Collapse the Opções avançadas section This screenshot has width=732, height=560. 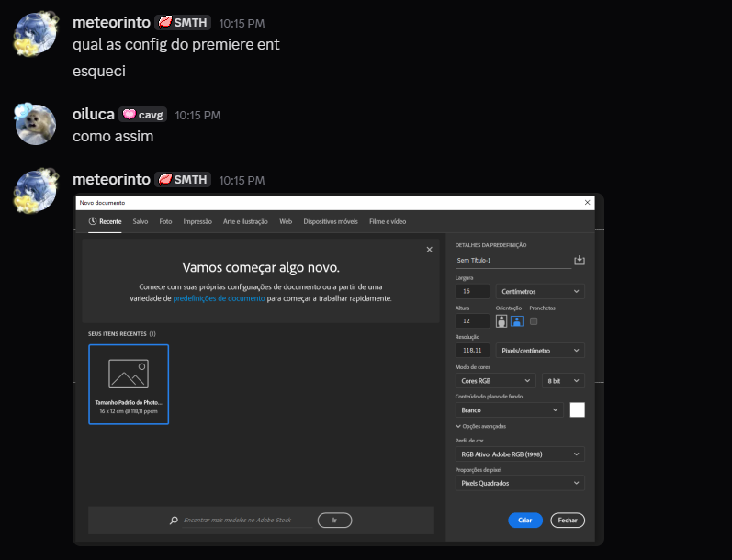(x=481, y=426)
